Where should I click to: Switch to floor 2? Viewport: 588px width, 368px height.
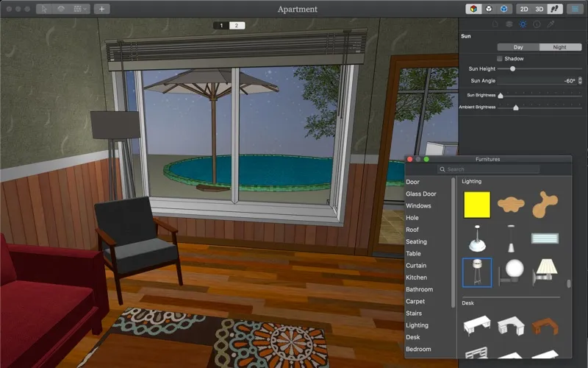[237, 26]
